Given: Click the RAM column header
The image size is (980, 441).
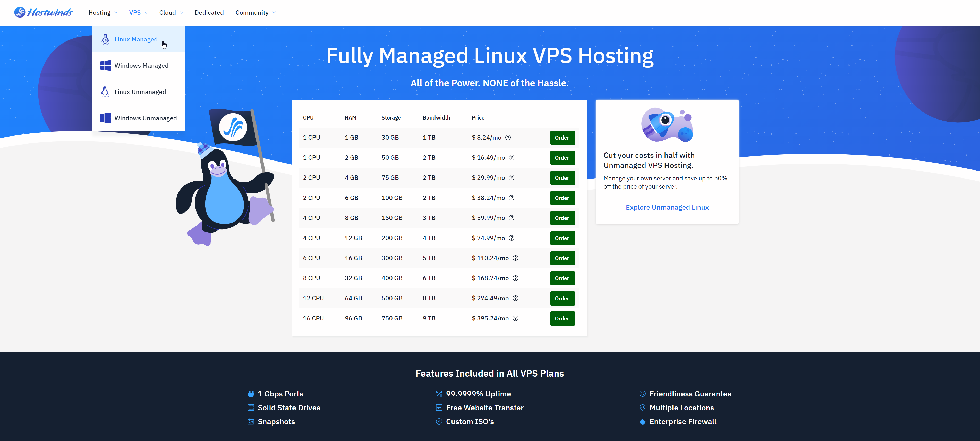Looking at the screenshot, I should [350, 117].
